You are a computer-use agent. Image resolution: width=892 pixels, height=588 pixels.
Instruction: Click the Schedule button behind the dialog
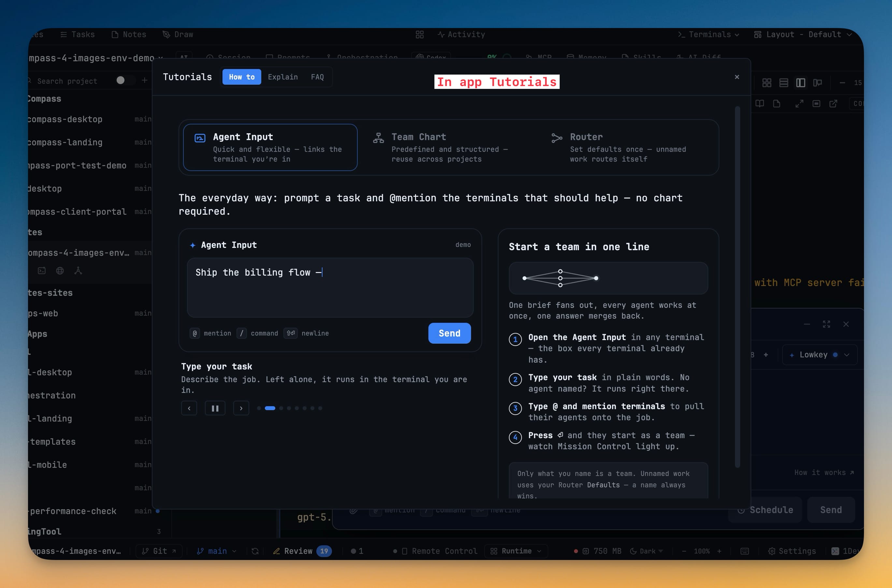[765, 510]
